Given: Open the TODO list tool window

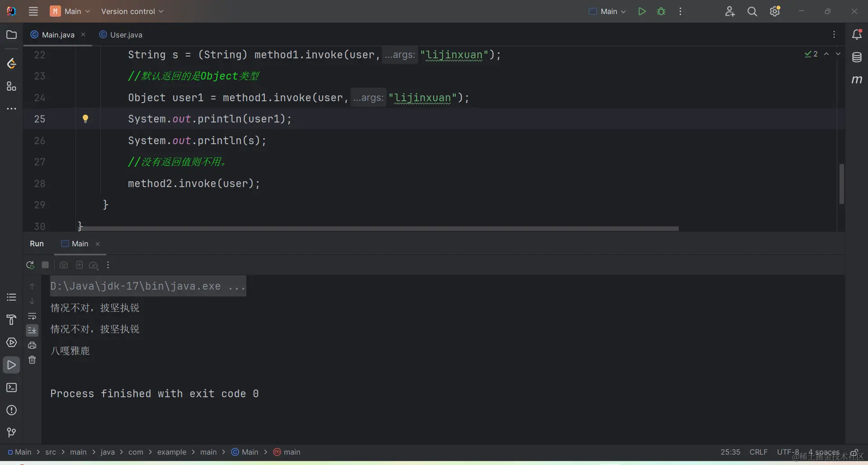Looking at the screenshot, I should click(12, 297).
